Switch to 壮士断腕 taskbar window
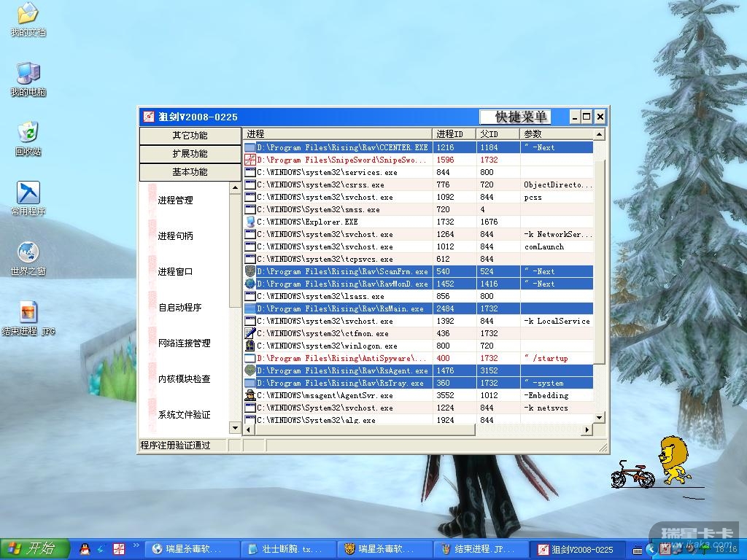Viewport: 747px width, 560px height. click(290, 549)
